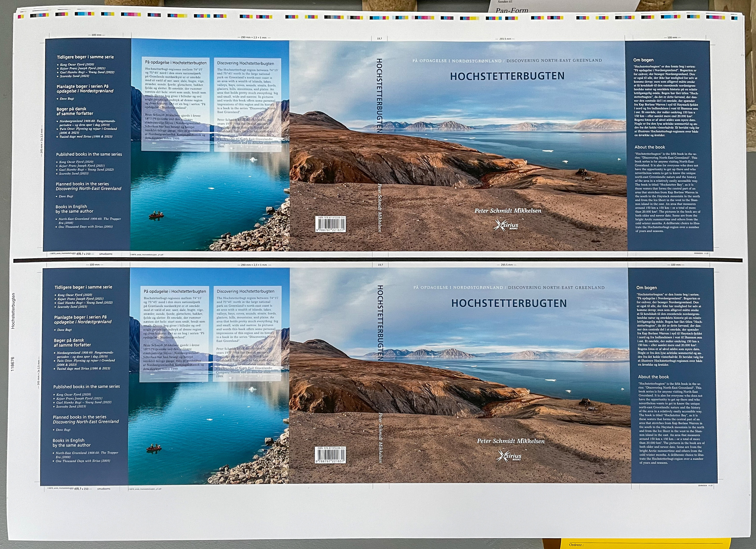Click the "19,7" spine width label, lower proof
Viewport: 756px width, 549px height.
(380, 265)
